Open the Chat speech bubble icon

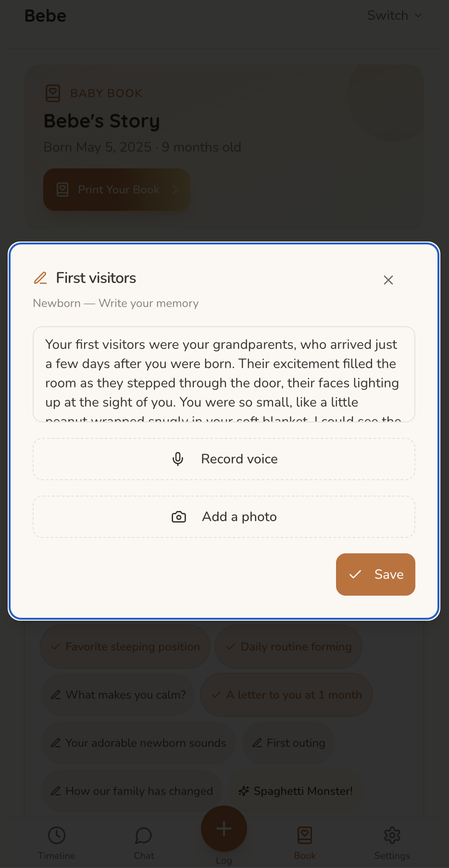[x=143, y=836]
